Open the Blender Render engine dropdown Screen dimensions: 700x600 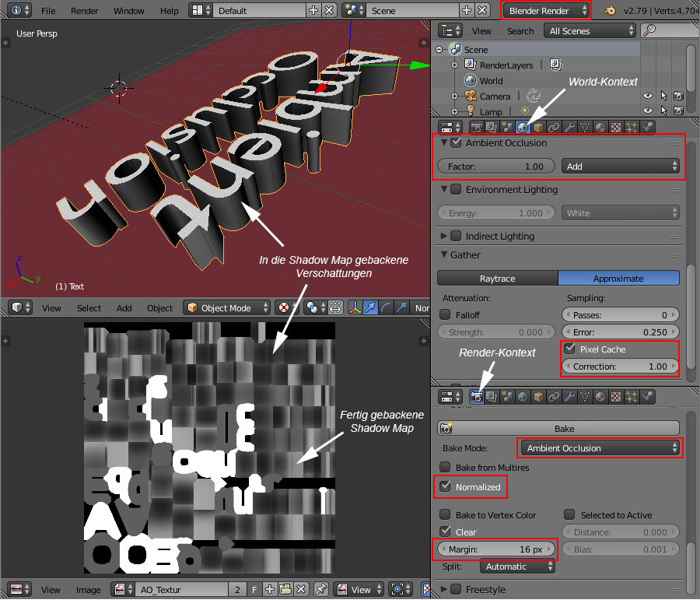pos(546,11)
